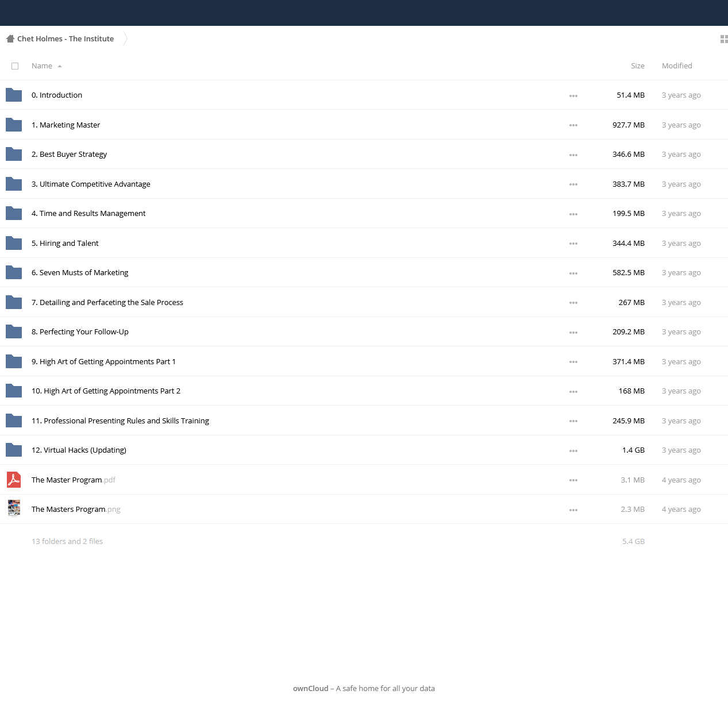Screen dimensions: 728x706
Task: Click folder icon for 11. Professional Presenting Rules
Action: pos(14,420)
